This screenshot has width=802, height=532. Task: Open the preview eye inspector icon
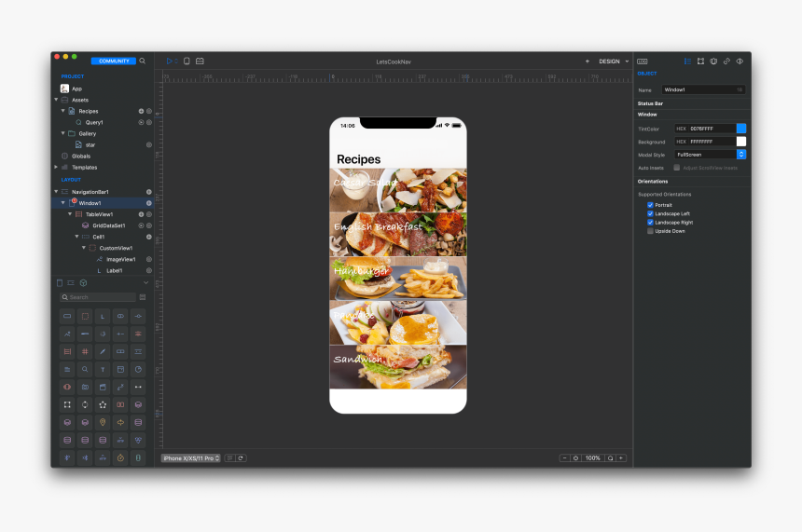click(740, 61)
